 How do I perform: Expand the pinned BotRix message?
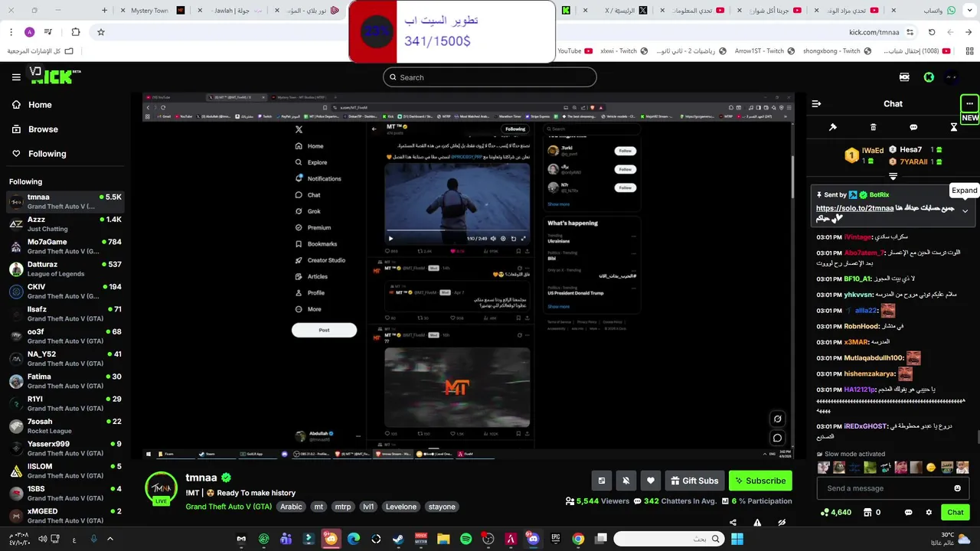965,210
